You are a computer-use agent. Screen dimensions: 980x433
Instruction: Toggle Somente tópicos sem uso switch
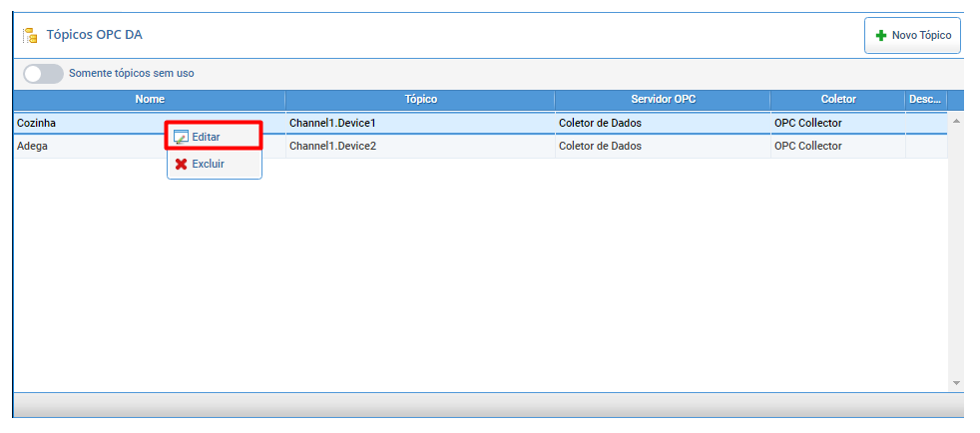(x=43, y=73)
